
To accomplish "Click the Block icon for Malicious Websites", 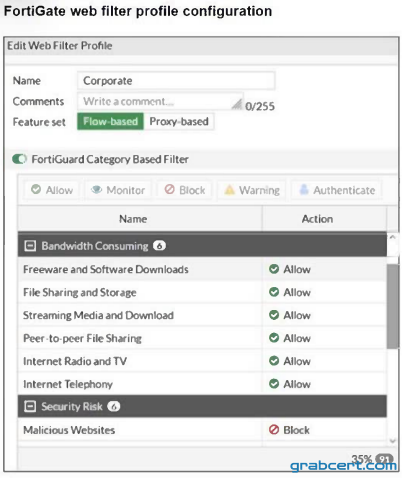I will (x=274, y=429).
